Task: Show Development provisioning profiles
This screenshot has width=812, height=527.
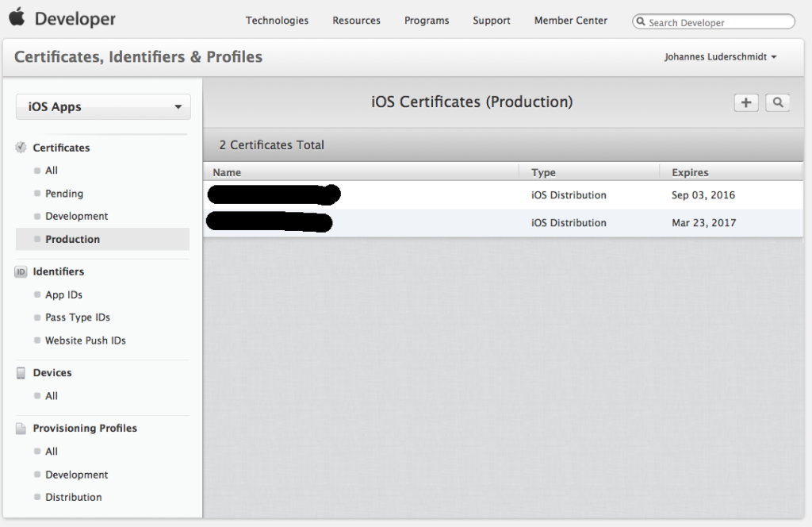Action: 76,475
